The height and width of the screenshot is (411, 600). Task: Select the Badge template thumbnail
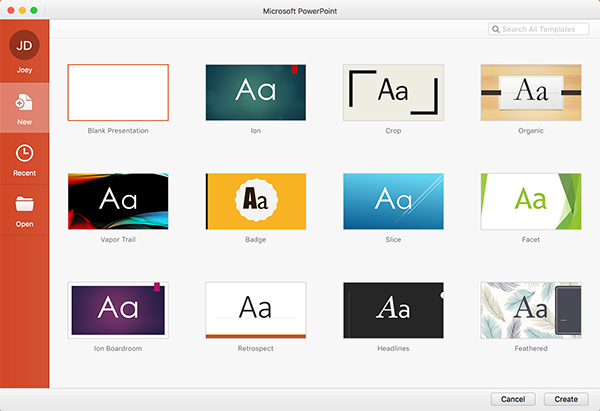tap(256, 201)
